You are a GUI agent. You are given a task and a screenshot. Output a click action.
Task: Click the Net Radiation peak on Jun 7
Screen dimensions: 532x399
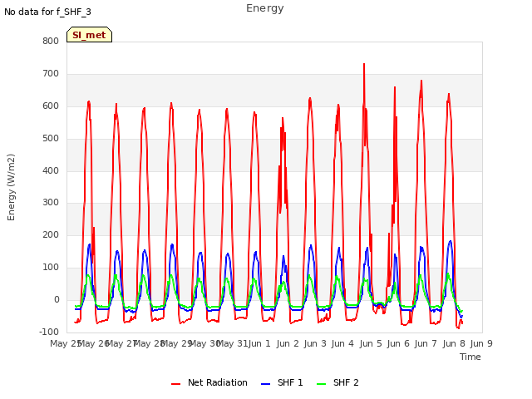tap(421, 81)
